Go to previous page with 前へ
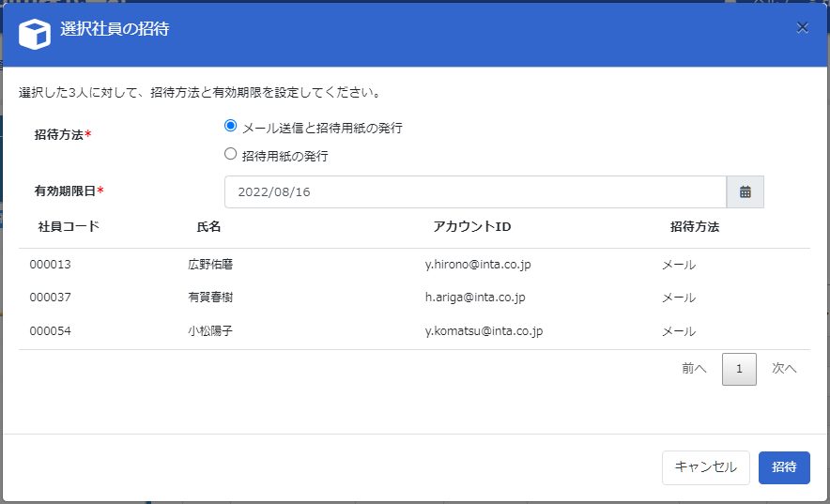 (x=694, y=369)
